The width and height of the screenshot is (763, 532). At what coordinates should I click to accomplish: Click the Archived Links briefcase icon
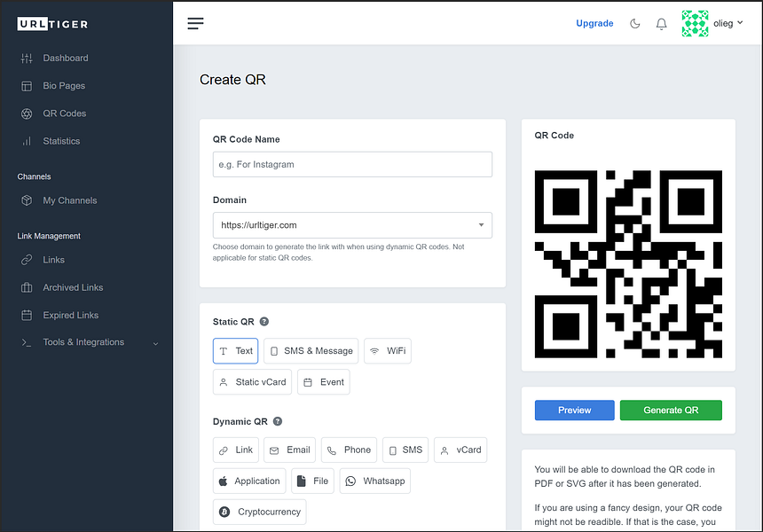[27, 287]
